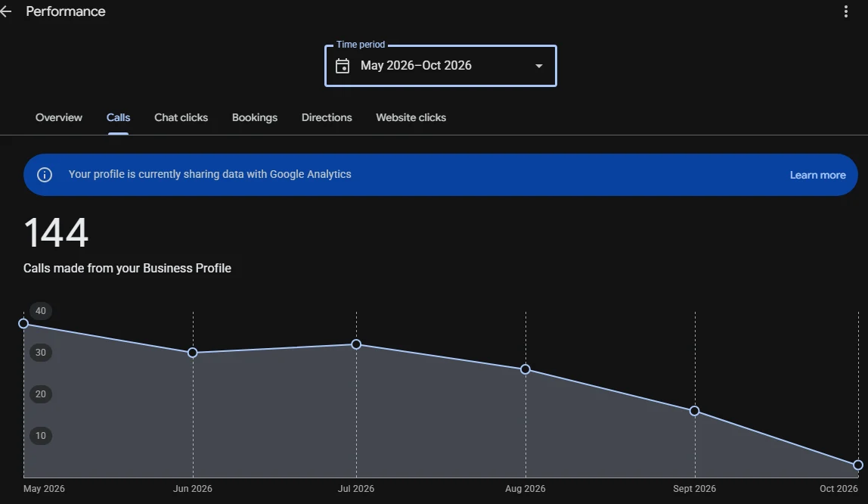Expand the Time period dropdown arrow
The image size is (868, 504).
pos(538,66)
